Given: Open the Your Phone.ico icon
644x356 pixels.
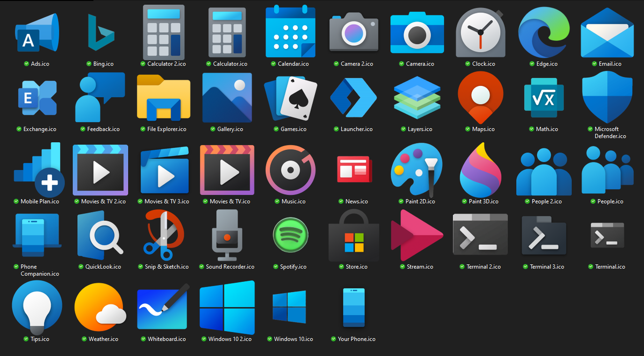Looking at the screenshot, I should point(354,307).
